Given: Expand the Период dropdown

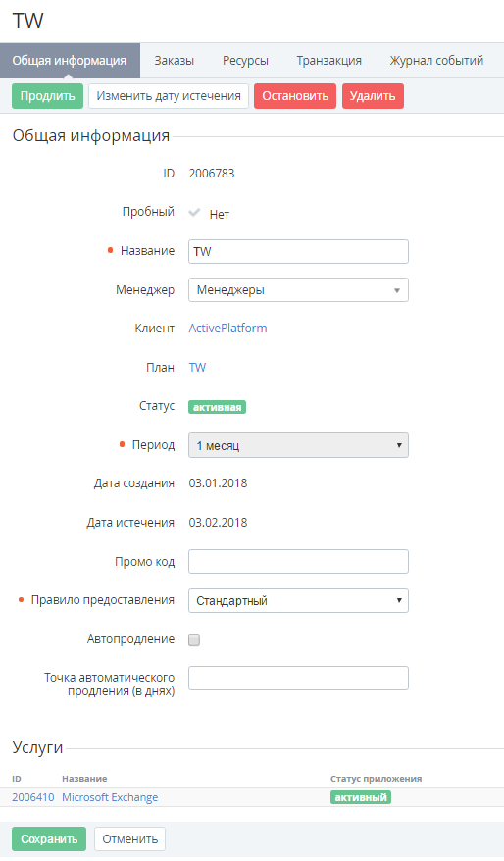Looking at the screenshot, I should [x=298, y=445].
